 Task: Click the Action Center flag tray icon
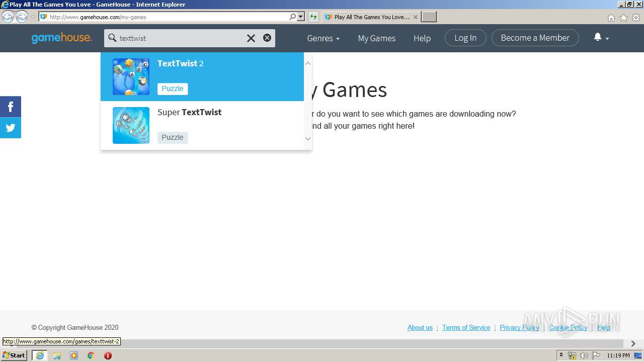(x=596, y=355)
